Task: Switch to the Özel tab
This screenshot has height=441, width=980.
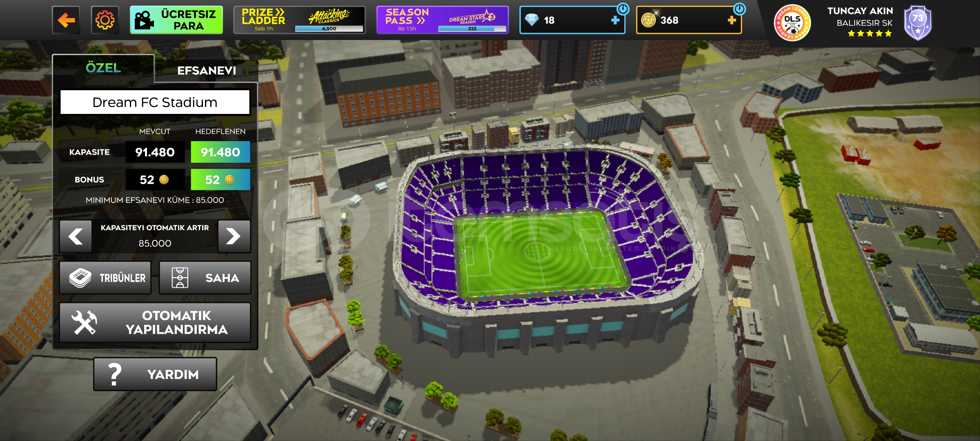Action: click(103, 68)
